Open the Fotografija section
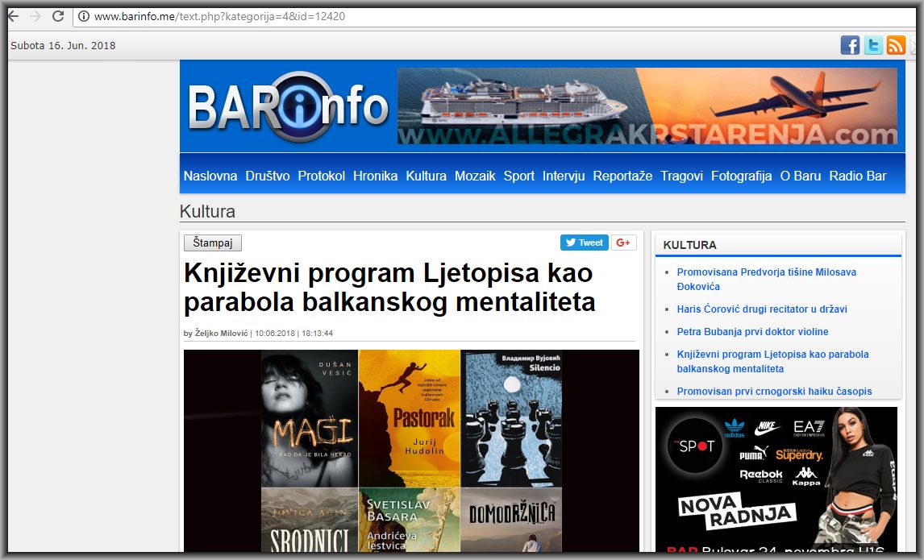Viewport: 924px width, 560px height. point(741,176)
